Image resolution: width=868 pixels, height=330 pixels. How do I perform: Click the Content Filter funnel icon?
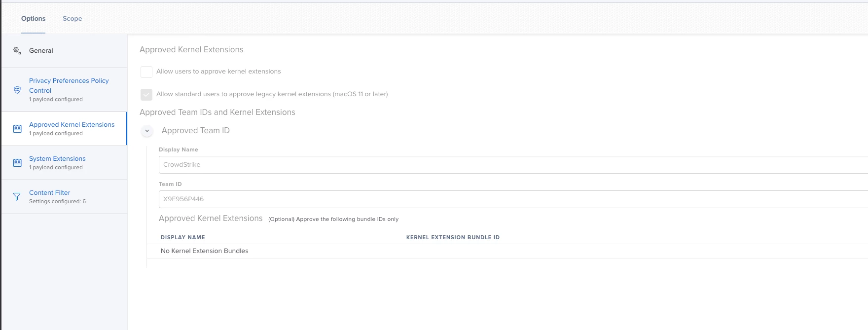click(x=17, y=197)
